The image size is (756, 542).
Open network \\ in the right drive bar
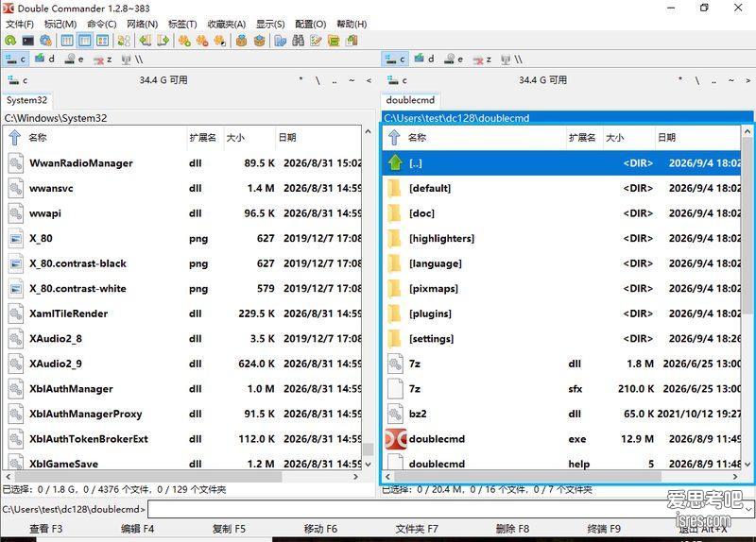click(511, 59)
